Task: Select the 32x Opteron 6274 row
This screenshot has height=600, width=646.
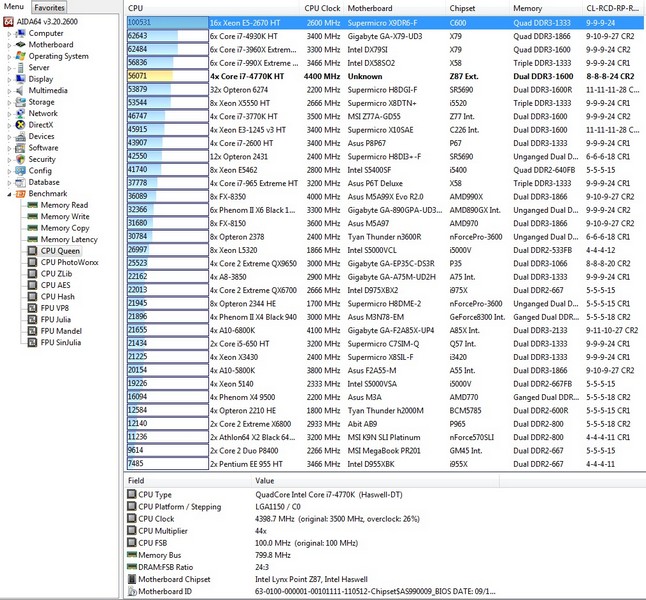Action: [x=385, y=89]
